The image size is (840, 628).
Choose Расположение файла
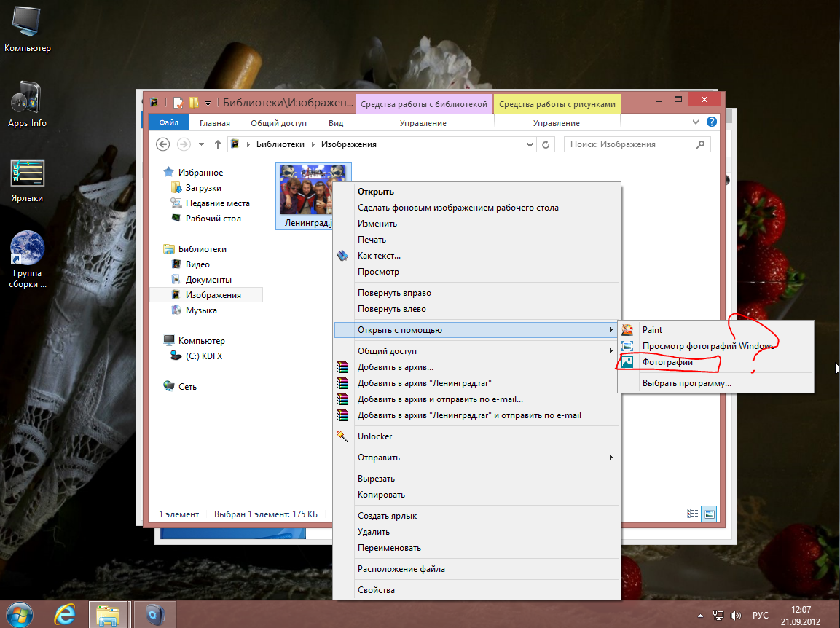pos(476,569)
